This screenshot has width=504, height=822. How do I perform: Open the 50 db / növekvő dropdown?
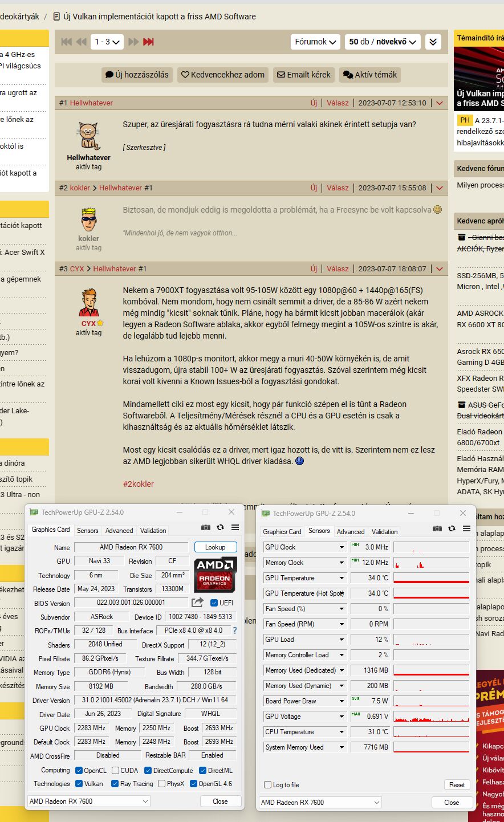pyautogui.click(x=383, y=42)
